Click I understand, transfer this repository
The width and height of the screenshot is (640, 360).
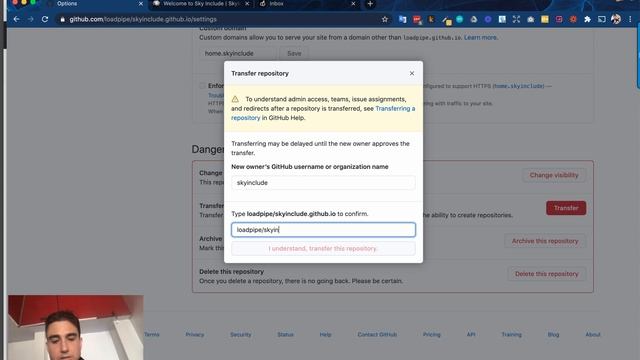[323, 249]
